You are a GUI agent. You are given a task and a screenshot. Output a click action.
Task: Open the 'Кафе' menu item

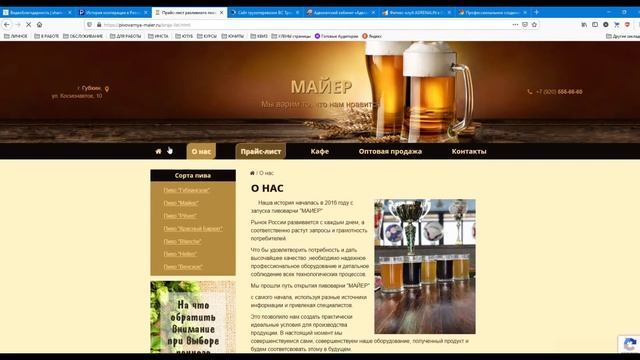click(320, 151)
